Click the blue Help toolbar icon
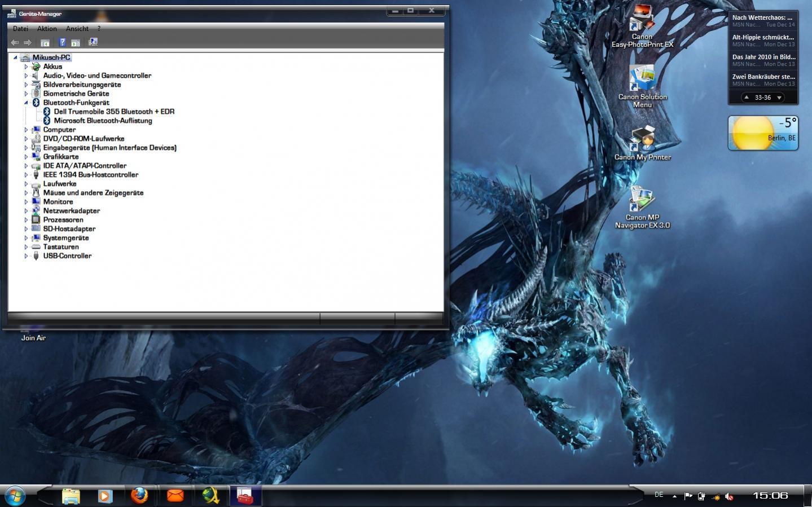The width and height of the screenshot is (812, 507). [x=62, y=42]
